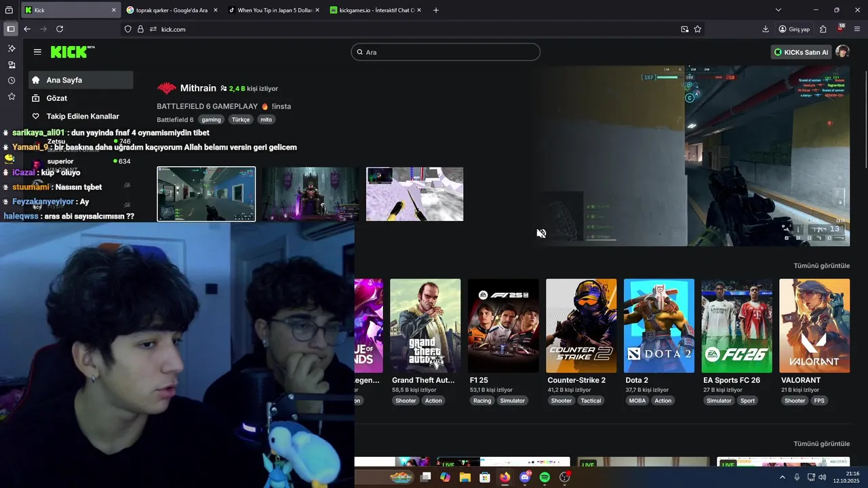
Task: Open Gözat in sidebar
Action: click(x=81, y=98)
